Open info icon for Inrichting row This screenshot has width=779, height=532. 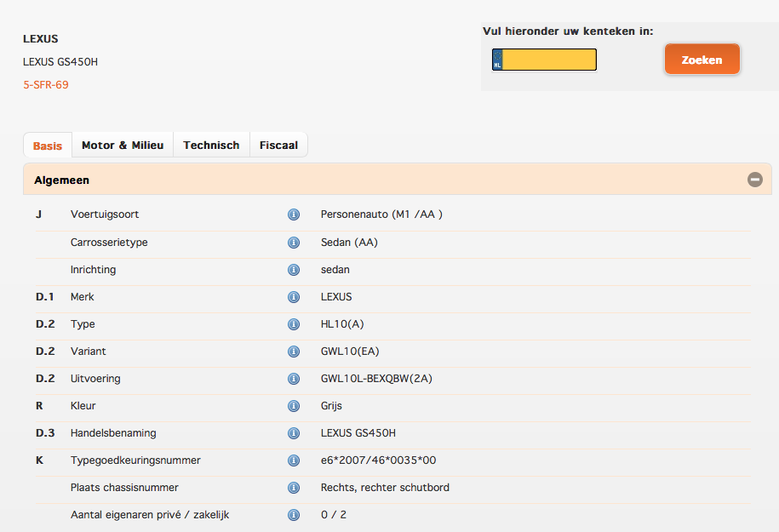click(294, 270)
